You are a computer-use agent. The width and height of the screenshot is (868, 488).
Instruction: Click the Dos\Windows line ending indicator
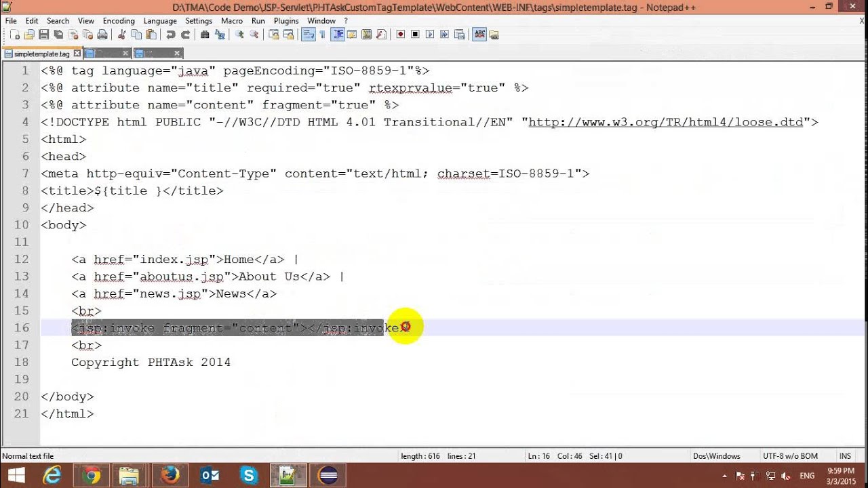click(x=717, y=456)
